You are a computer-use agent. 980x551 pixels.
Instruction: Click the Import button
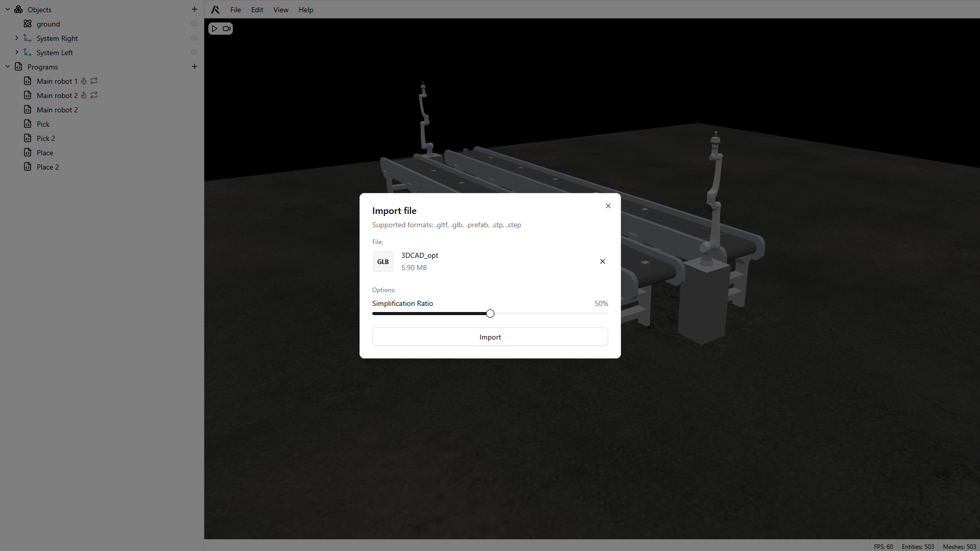(x=490, y=337)
